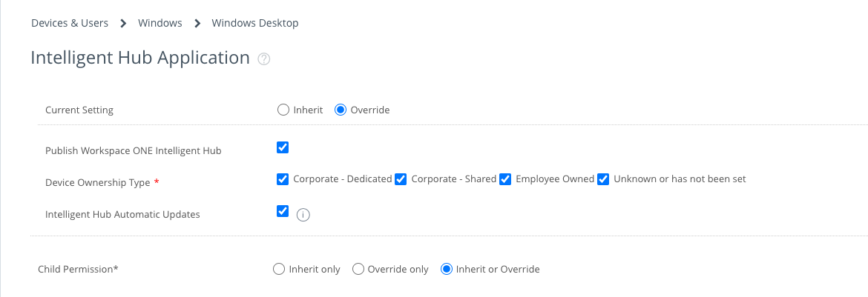Open Devices & Users breadcrumb link
Screen dimensions: 868x297
(70, 23)
